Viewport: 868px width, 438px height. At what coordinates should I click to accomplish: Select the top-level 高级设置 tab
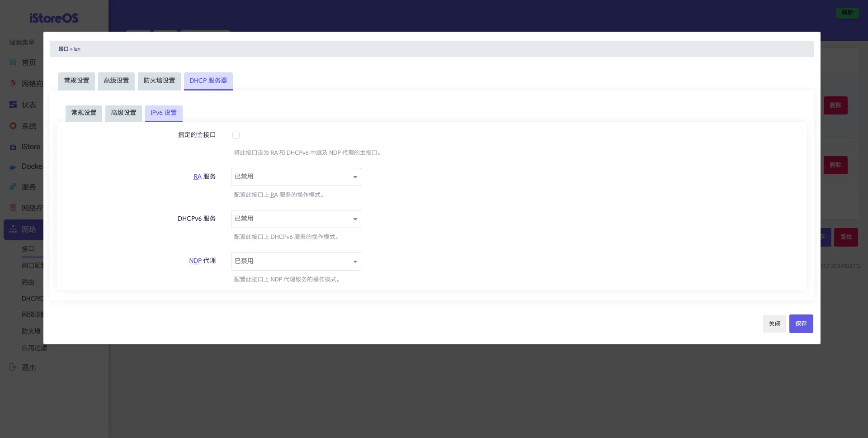click(116, 81)
